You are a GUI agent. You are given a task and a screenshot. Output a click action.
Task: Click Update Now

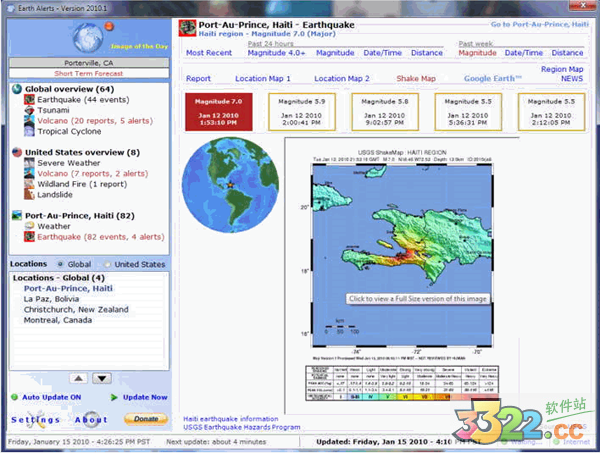tap(145, 397)
